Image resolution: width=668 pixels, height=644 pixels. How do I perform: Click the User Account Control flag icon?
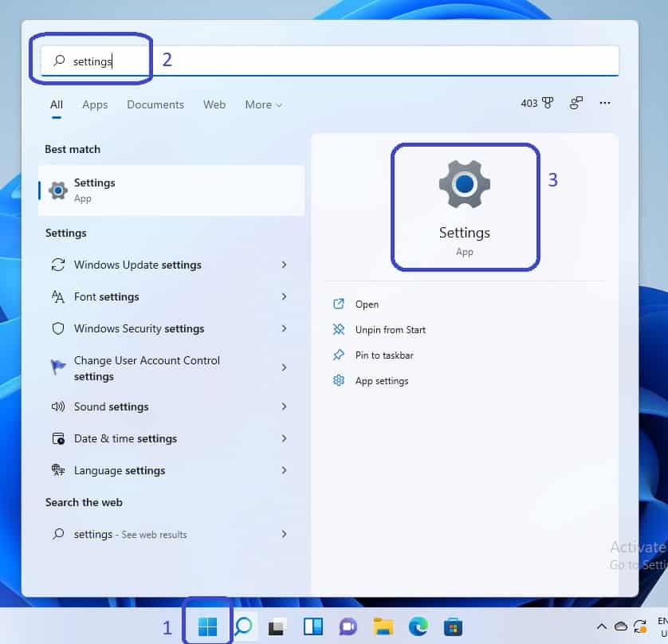click(x=58, y=367)
